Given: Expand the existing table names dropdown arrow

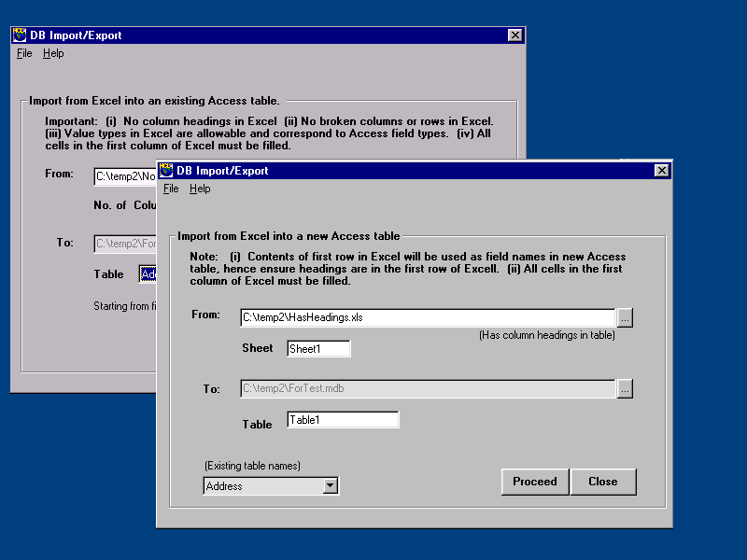Looking at the screenshot, I should click(331, 485).
